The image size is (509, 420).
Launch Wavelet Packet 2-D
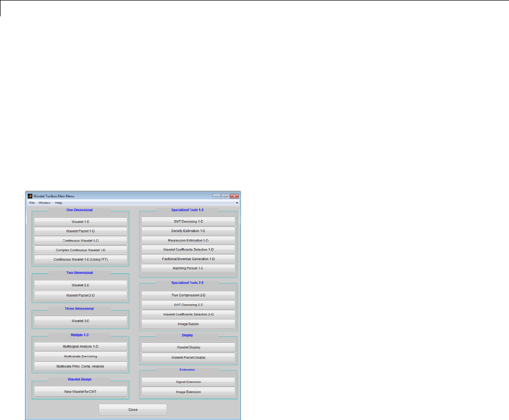pos(81,295)
